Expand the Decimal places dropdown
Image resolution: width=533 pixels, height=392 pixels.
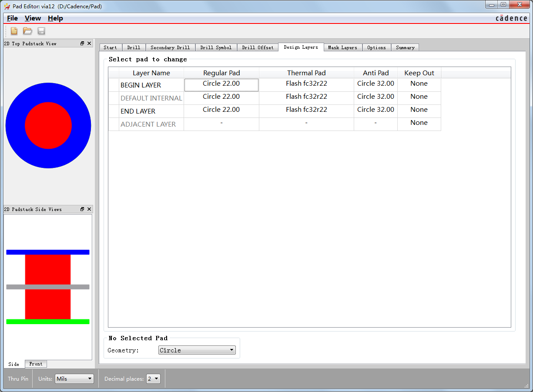pos(154,379)
